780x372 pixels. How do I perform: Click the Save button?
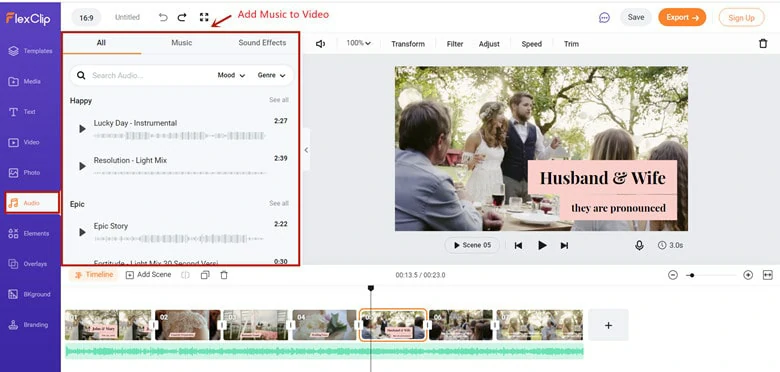pos(636,17)
